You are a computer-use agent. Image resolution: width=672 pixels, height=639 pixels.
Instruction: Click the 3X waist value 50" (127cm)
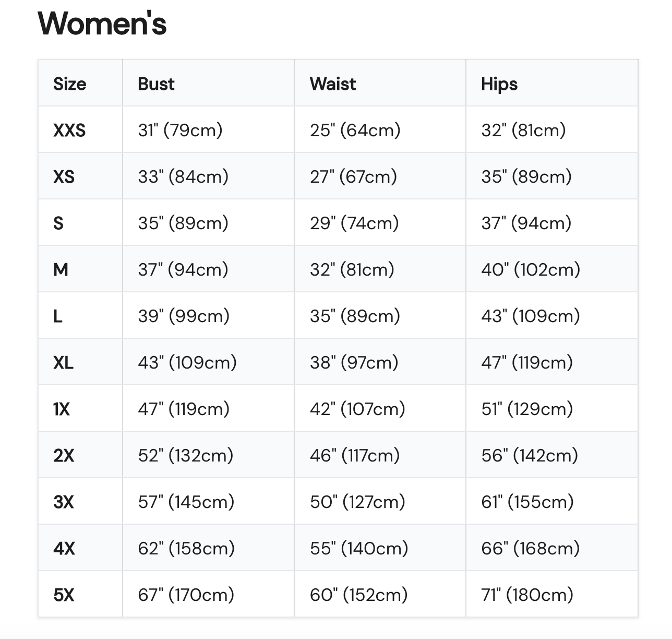357,502
